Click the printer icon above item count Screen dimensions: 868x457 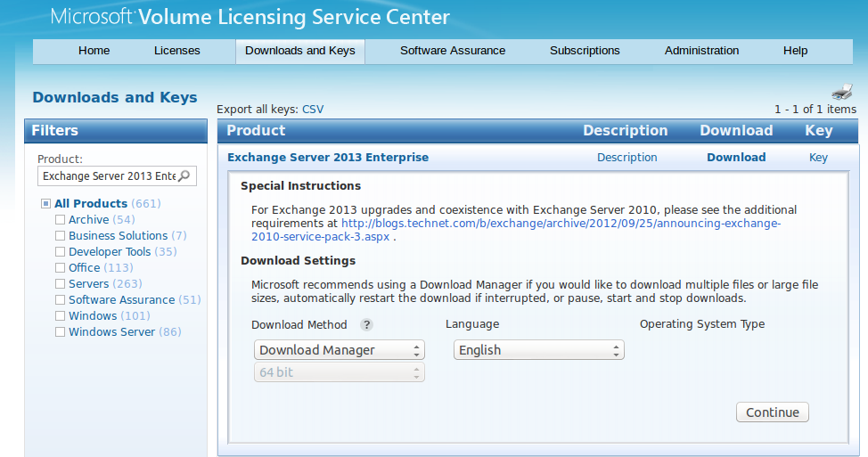[x=842, y=92]
